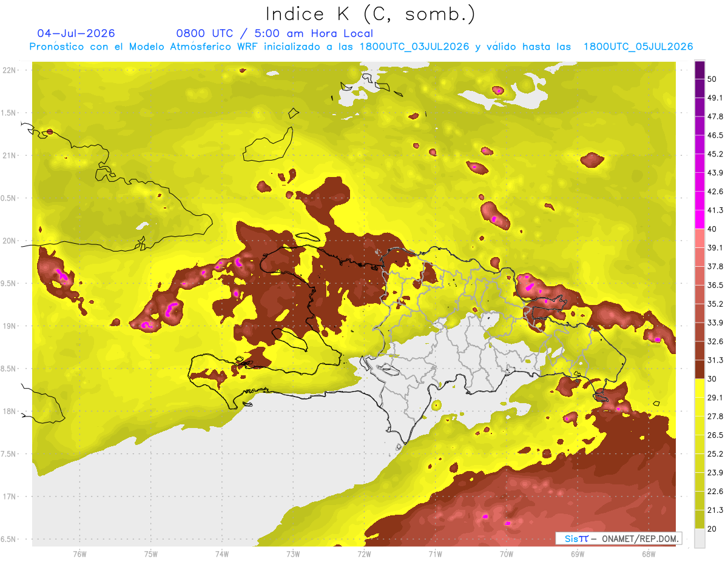Click the 'ONAMET/REP.DOM.' credit label

click(640, 538)
